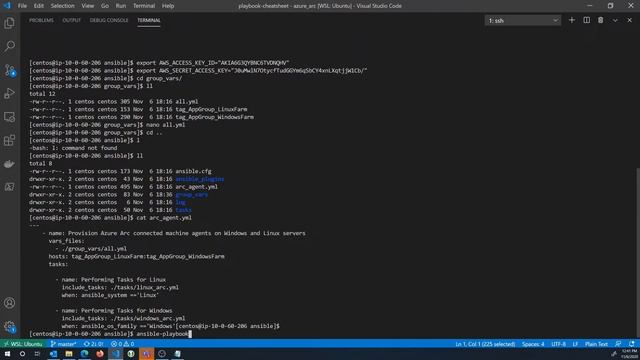Click the all.yml entry in group_vars listing
This screenshot has height=360, width=640.
pos(187,102)
